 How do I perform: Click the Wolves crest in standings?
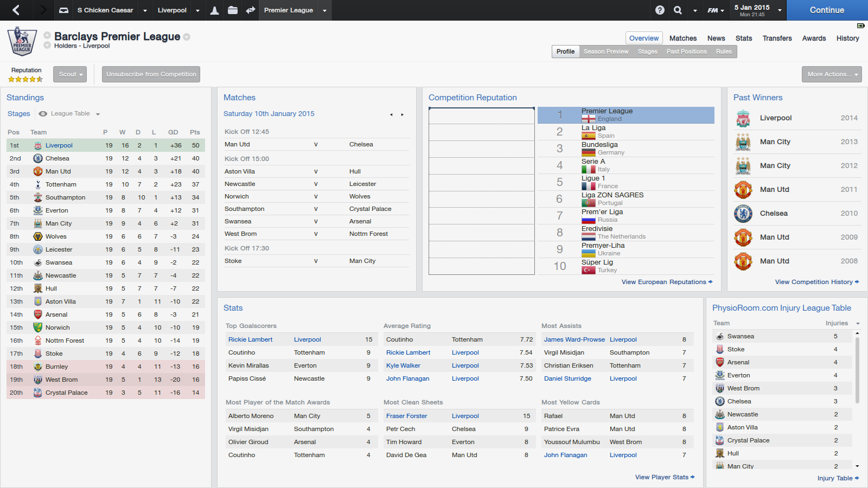tap(38, 236)
